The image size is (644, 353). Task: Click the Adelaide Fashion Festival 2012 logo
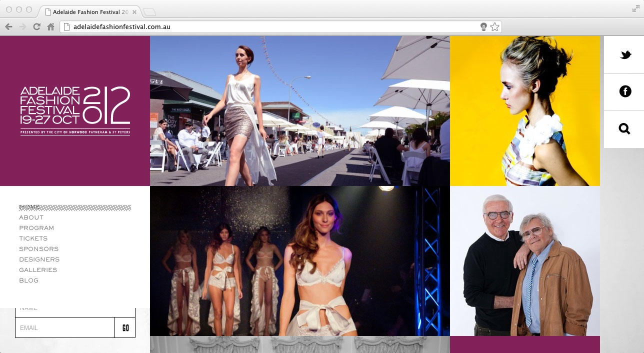pyautogui.click(x=75, y=111)
